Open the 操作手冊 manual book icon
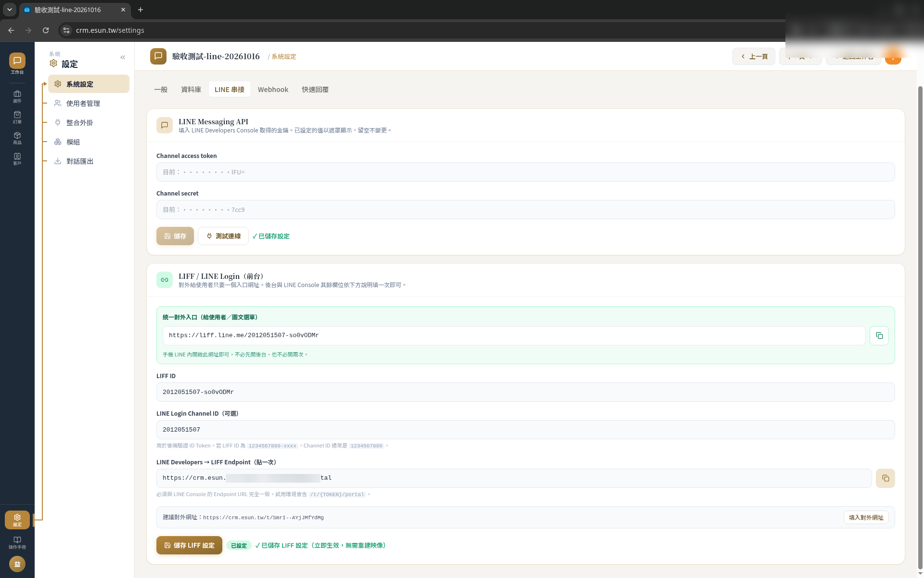 (x=17, y=542)
